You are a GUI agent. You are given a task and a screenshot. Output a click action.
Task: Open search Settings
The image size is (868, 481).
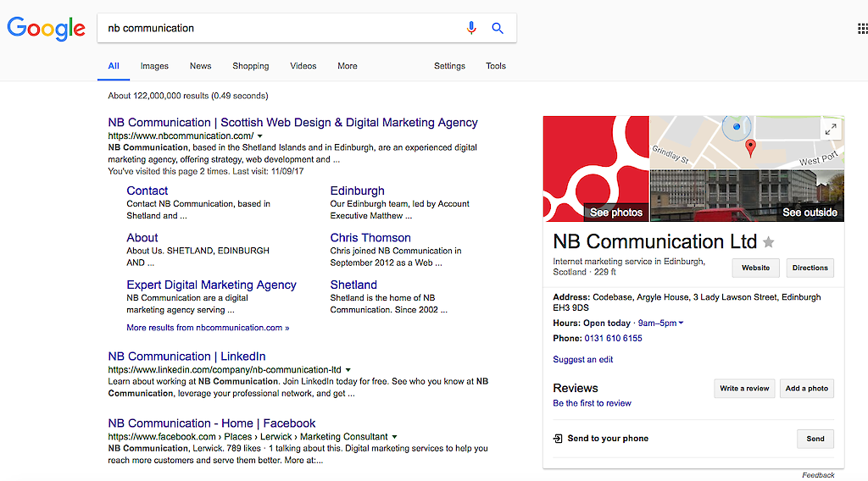(x=449, y=66)
